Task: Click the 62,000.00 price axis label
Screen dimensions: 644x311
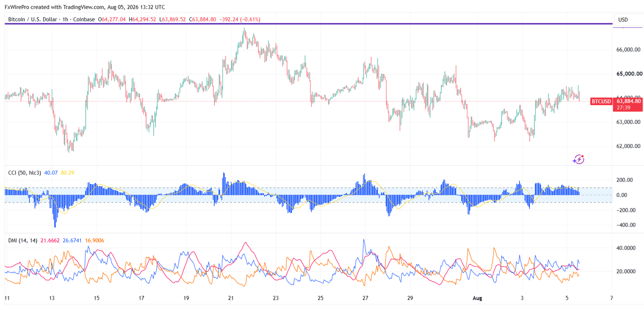Action: coord(628,146)
